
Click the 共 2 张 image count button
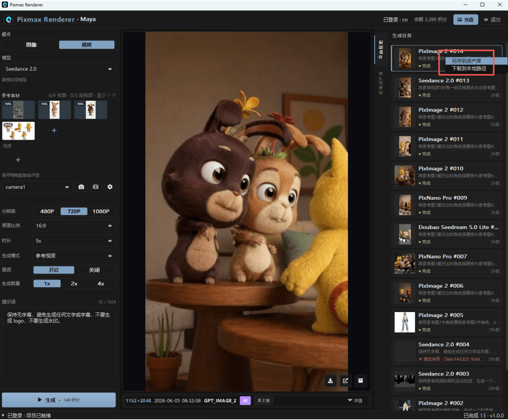[263, 400]
